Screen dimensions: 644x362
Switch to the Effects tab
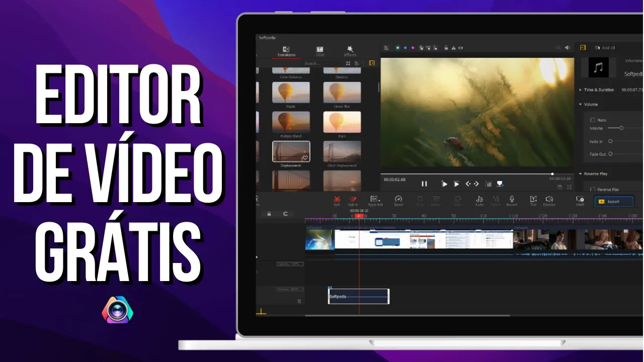[350, 51]
